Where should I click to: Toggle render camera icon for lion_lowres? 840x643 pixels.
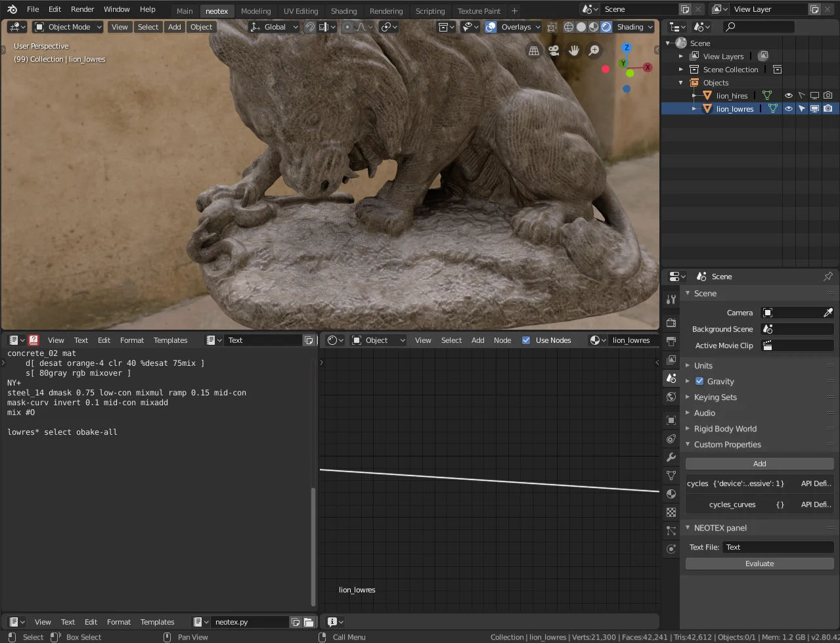click(x=828, y=109)
